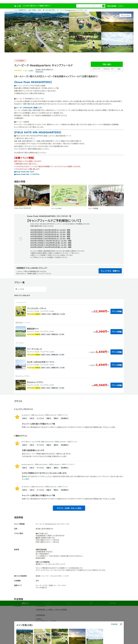The image size is (138, 644).
Task: Switch to 施設TOP in sticky tab bar
Action: 25,603
